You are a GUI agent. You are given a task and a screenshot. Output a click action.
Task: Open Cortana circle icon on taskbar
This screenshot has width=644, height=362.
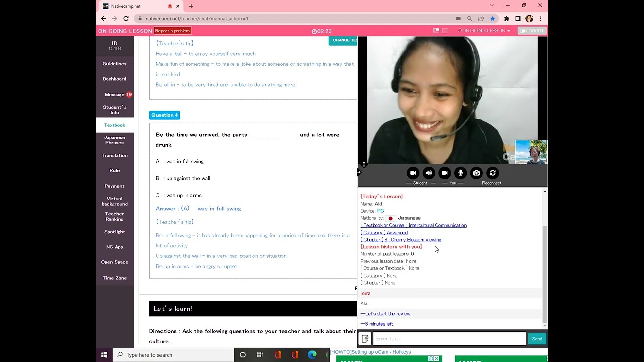click(243, 355)
